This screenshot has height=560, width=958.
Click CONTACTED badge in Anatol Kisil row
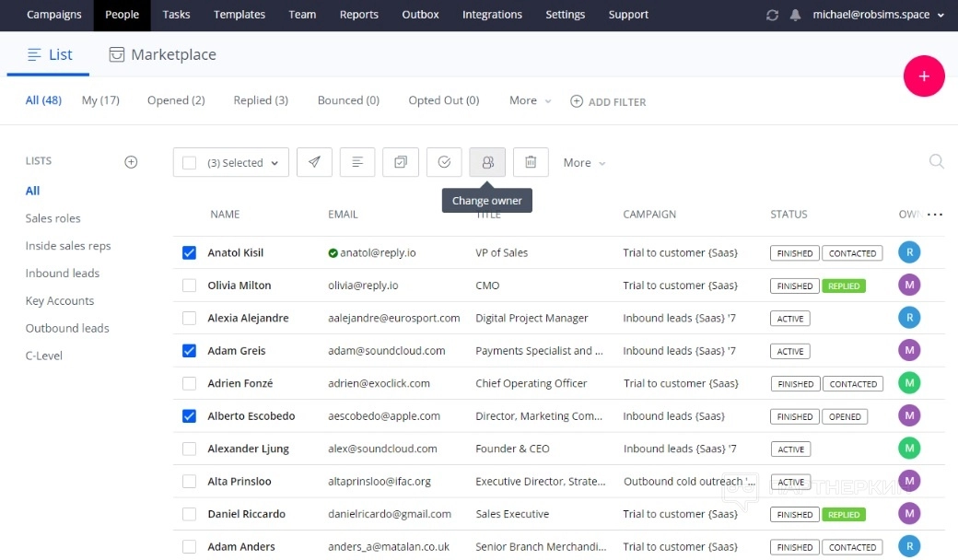pyautogui.click(x=852, y=252)
